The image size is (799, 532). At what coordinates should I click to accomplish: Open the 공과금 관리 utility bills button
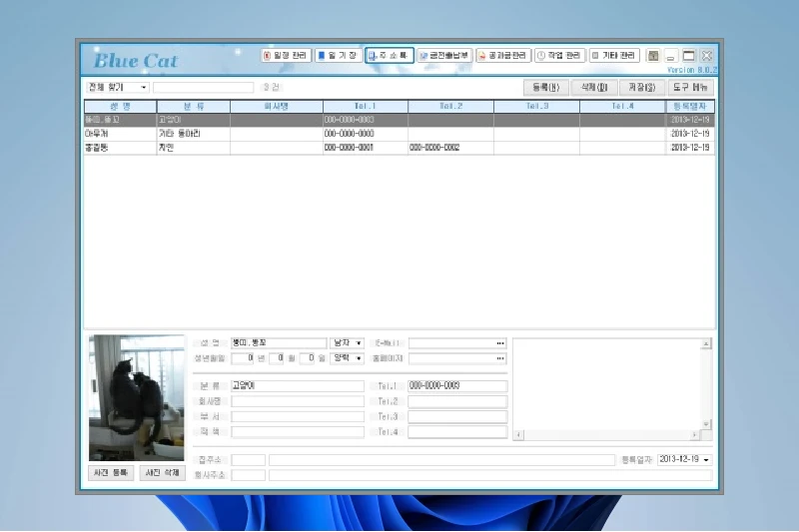[503, 56]
